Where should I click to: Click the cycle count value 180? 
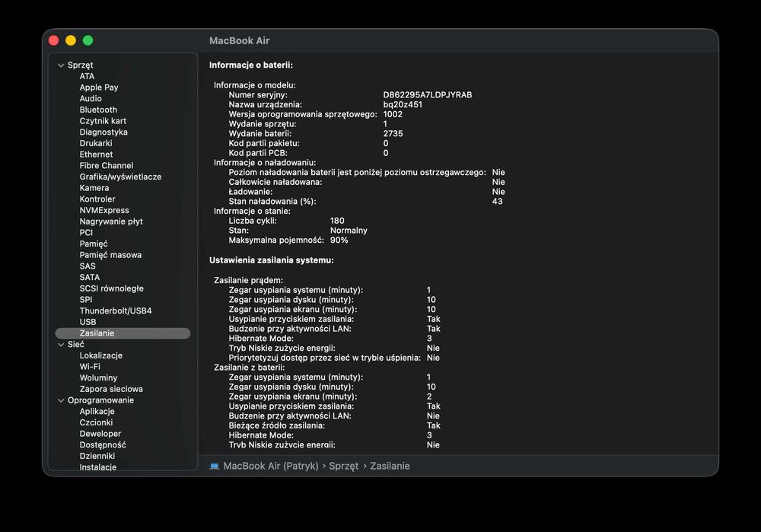[x=337, y=221]
